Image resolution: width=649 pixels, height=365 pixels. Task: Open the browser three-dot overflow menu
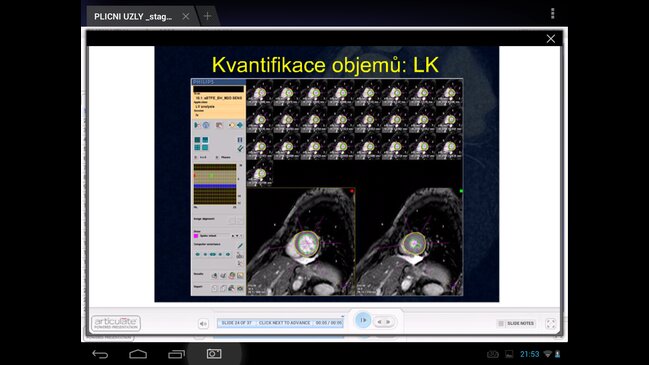pos(553,14)
